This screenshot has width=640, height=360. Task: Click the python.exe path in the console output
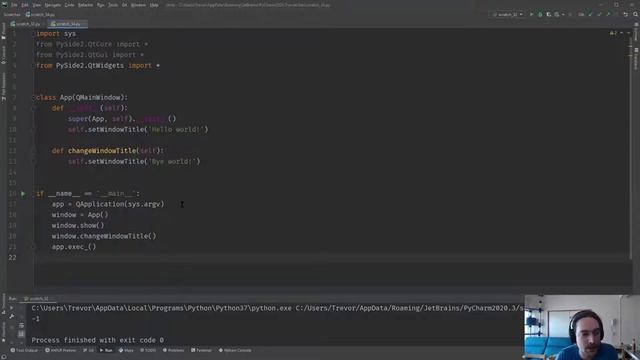[x=162, y=308]
